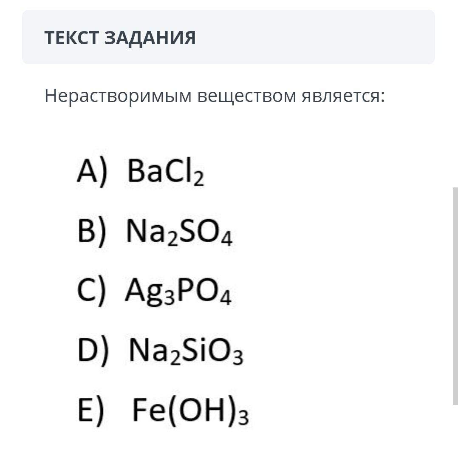Click the word "является" in the question
458x476 pixels.
point(341,96)
